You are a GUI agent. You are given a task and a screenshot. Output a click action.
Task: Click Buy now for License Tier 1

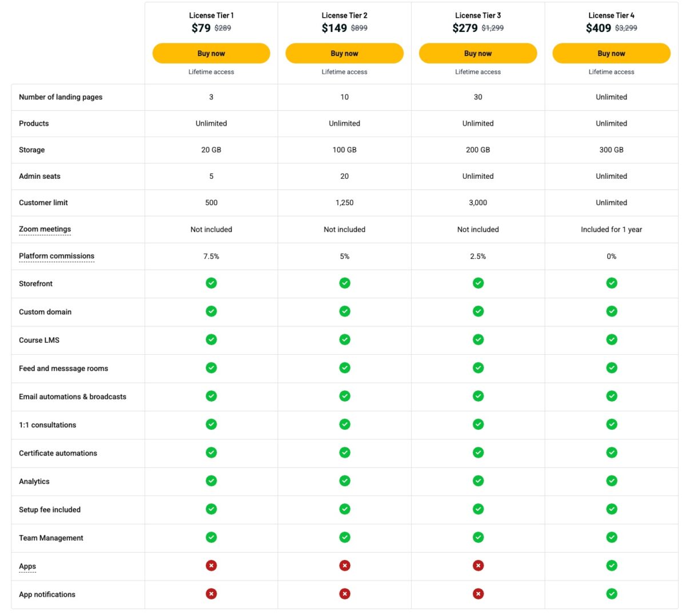click(211, 53)
